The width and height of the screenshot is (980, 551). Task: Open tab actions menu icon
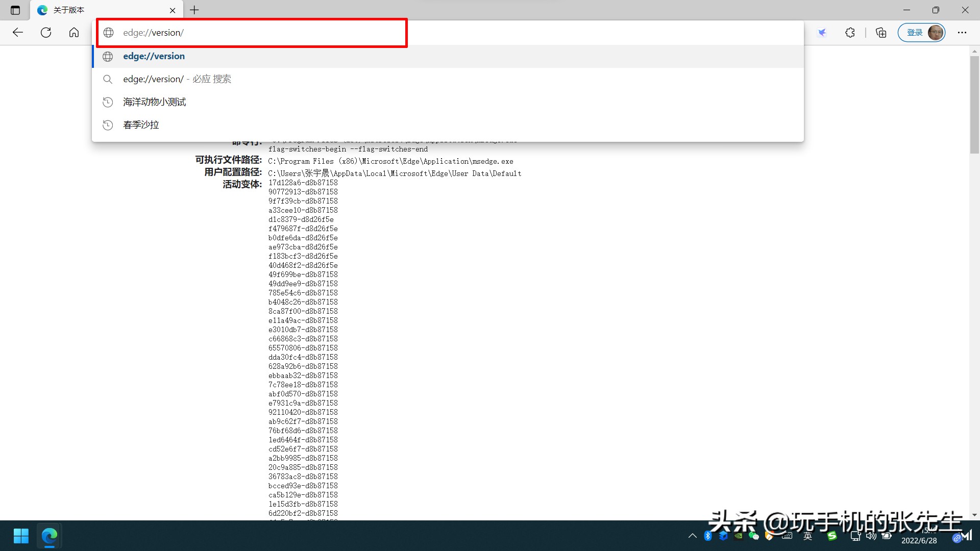click(15, 10)
